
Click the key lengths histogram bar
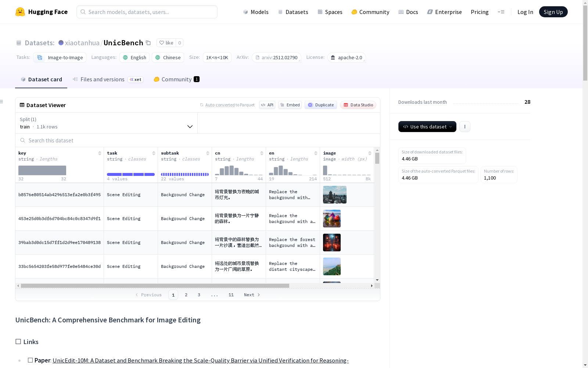click(42, 170)
